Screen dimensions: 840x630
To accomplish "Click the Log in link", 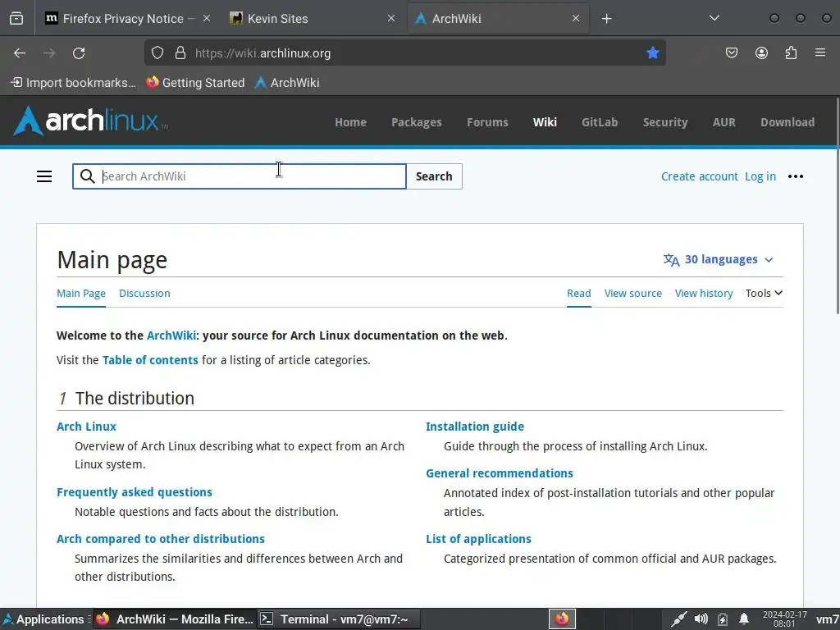I will click(760, 176).
